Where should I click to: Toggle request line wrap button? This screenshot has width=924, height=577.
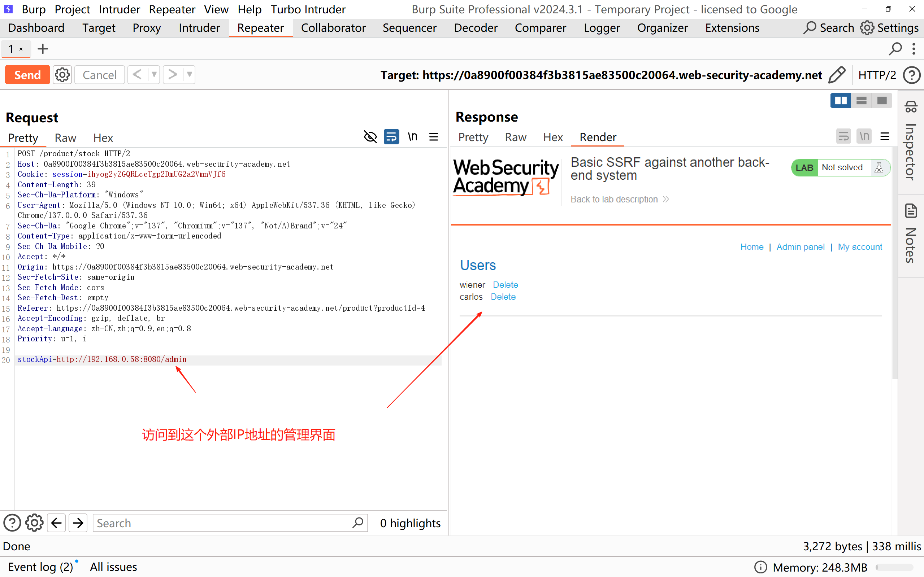point(391,137)
